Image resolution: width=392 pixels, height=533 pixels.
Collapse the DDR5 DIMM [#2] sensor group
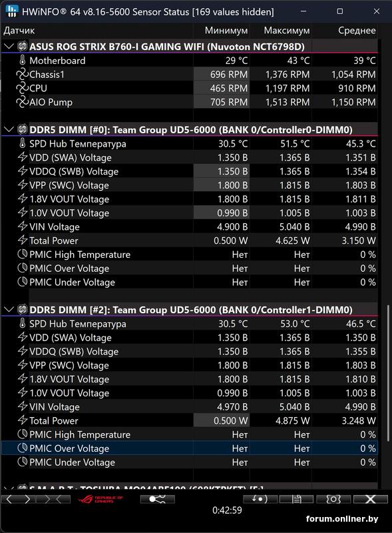(x=9, y=310)
